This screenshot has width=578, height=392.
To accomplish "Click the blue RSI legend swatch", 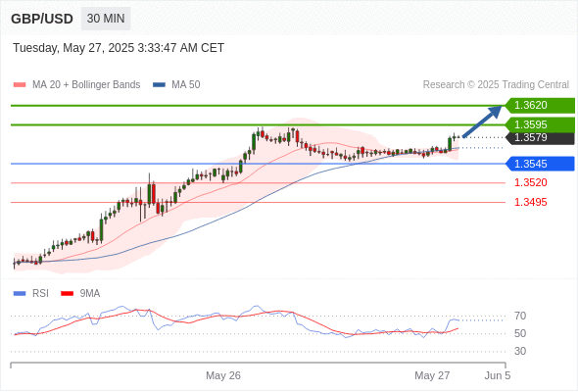I will pyautogui.click(x=20, y=294).
